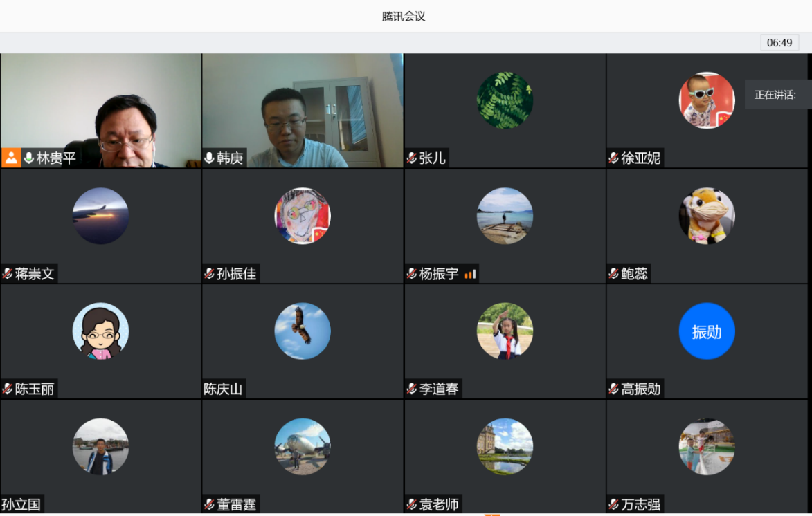Click the 万志强 name label
The height and width of the screenshot is (516, 812).
click(640, 505)
